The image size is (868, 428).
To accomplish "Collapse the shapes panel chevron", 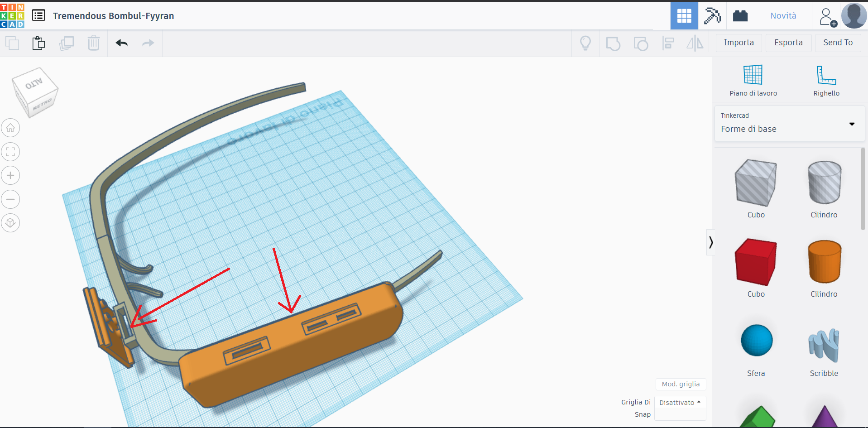I will [x=711, y=242].
